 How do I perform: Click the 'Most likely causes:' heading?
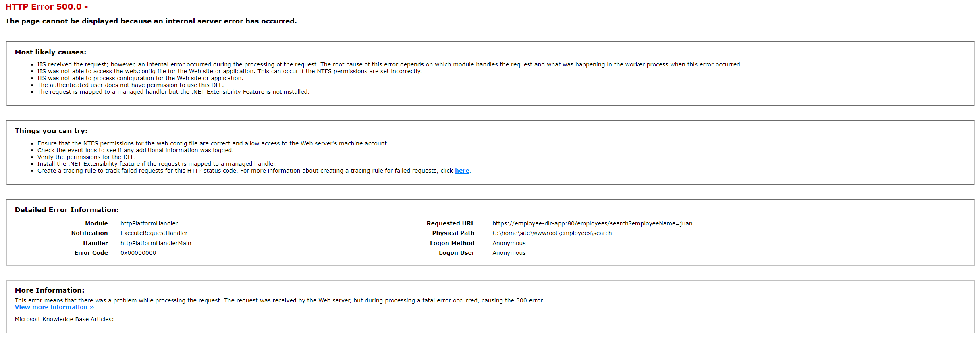[51, 52]
